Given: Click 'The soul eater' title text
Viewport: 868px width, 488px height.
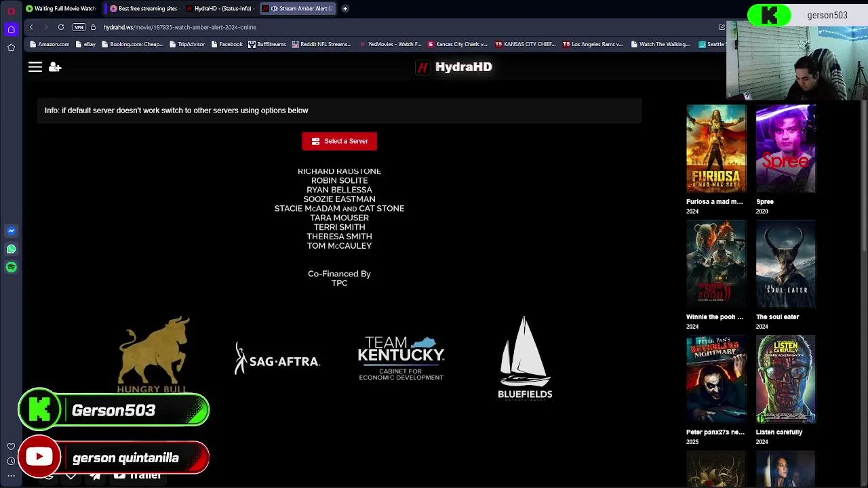Looking at the screenshot, I should coord(778,317).
